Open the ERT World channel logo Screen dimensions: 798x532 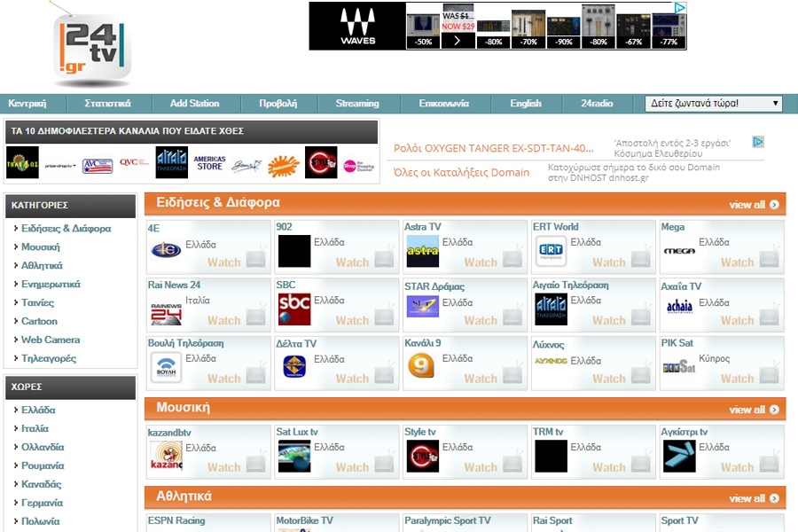pos(552,251)
